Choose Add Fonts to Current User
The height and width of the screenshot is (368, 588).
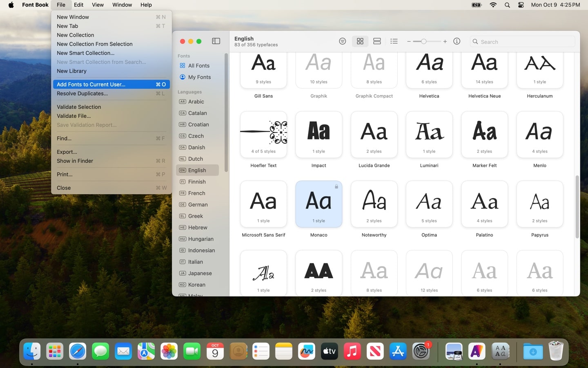click(111, 84)
